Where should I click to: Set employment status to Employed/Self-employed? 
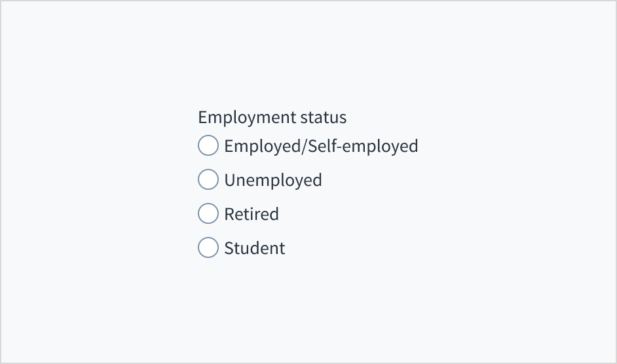coord(208,145)
